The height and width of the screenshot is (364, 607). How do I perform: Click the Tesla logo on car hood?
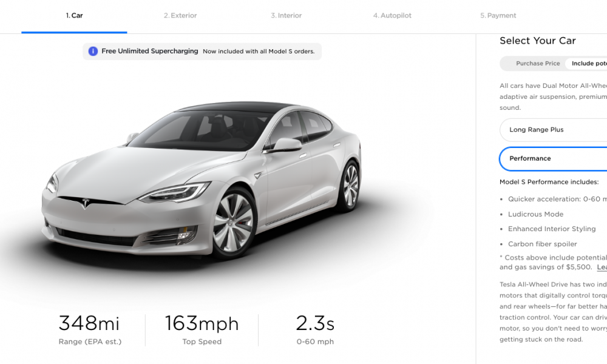coord(86,203)
